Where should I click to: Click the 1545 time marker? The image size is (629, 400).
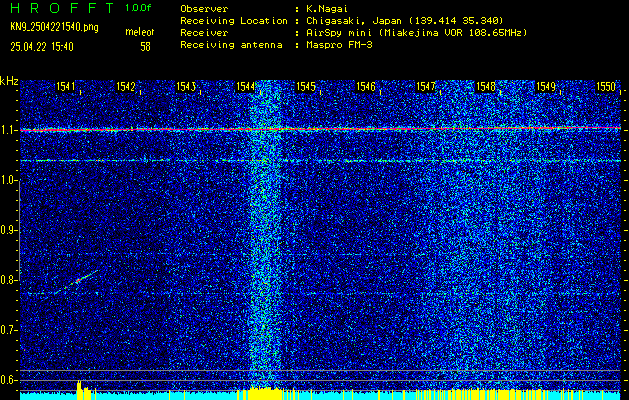pos(306,86)
